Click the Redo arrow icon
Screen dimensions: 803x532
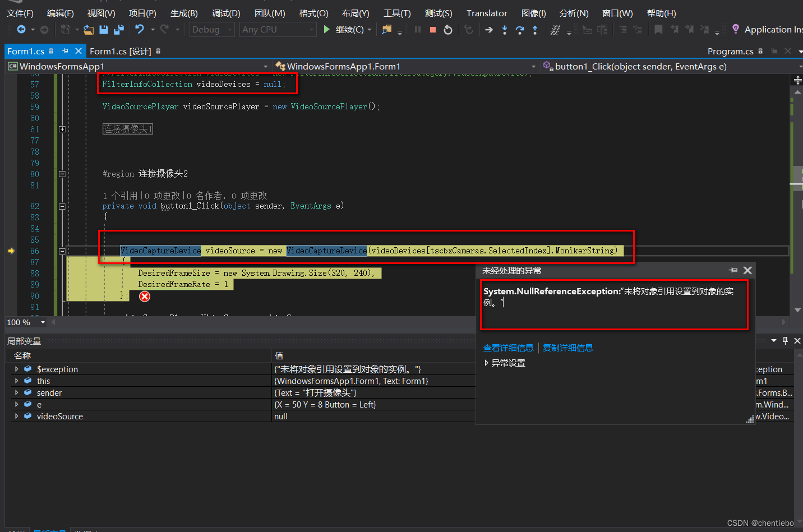tap(164, 29)
